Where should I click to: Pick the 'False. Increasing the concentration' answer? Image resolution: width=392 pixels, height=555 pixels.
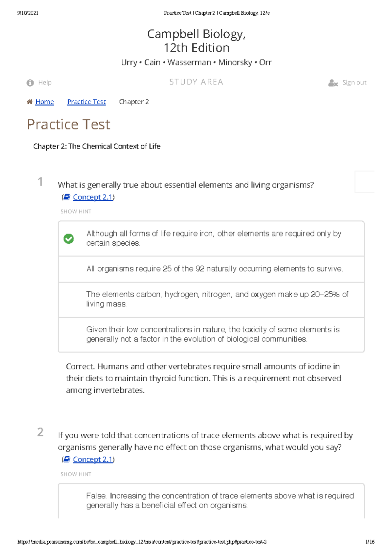(220, 500)
